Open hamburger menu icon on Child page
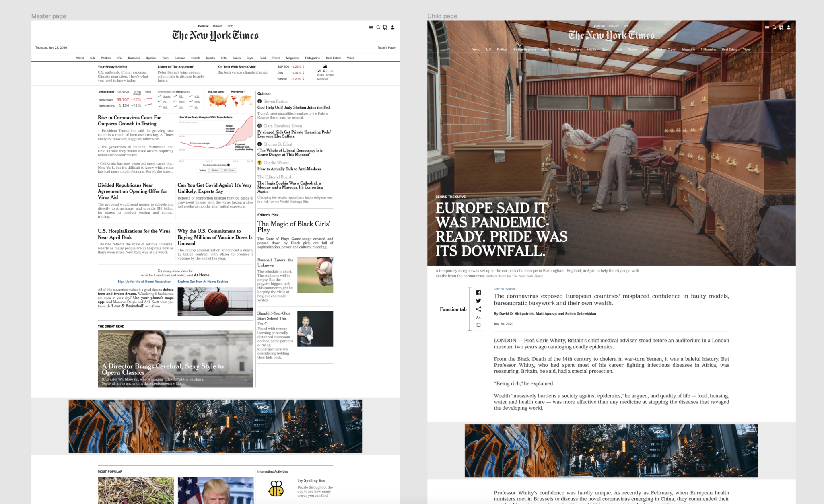The image size is (824, 504). tap(767, 28)
